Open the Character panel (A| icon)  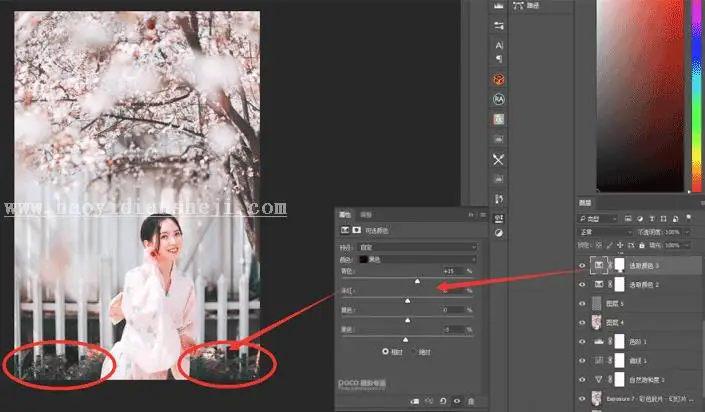click(499, 45)
